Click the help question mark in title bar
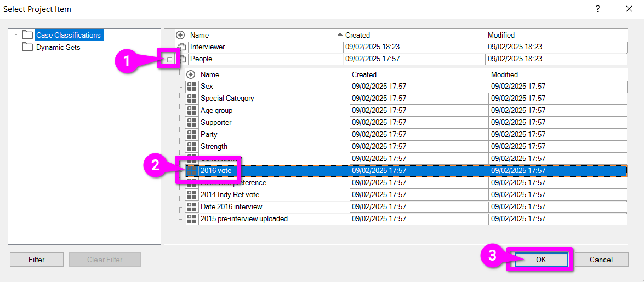Image resolution: width=644 pixels, height=282 pixels. click(598, 9)
